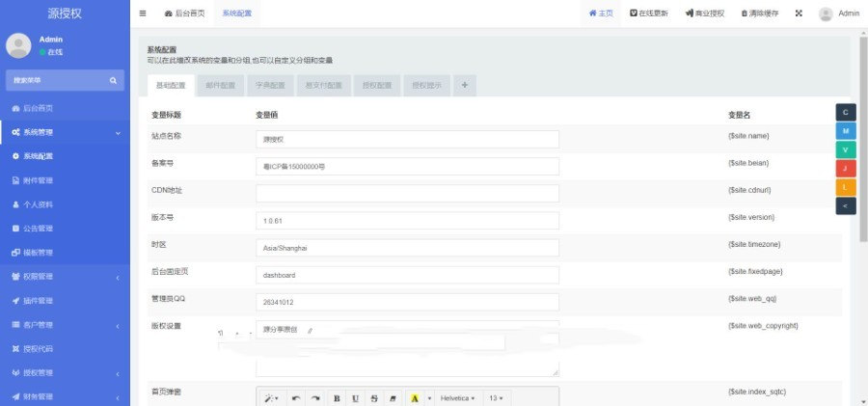Click the undo arrow in editor toolbar
868x406 pixels.
pyautogui.click(x=296, y=397)
